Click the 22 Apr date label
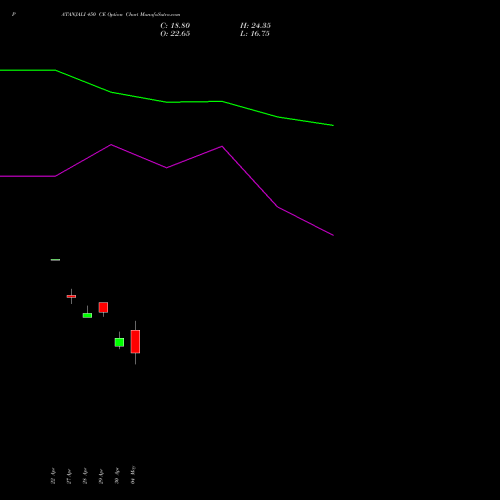 [x=53, y=476]
